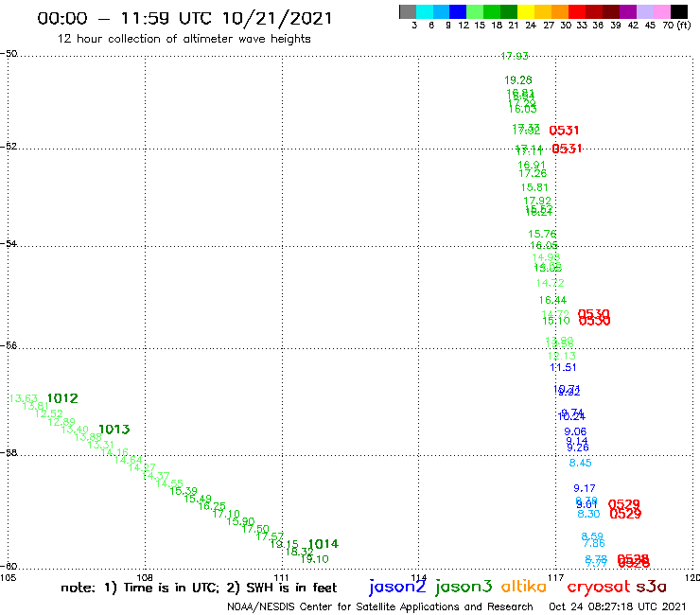Click the bright red swatch in the color scale

[x=577, y=11]
